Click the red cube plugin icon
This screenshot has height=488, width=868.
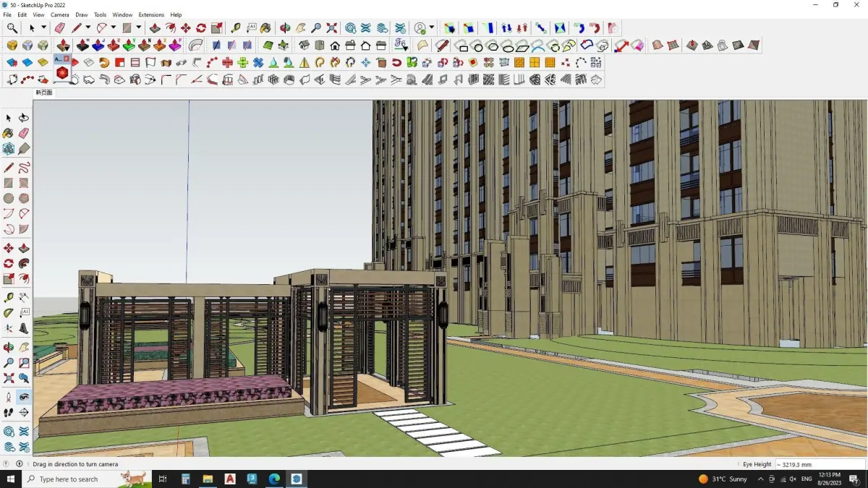coord(62,72)
